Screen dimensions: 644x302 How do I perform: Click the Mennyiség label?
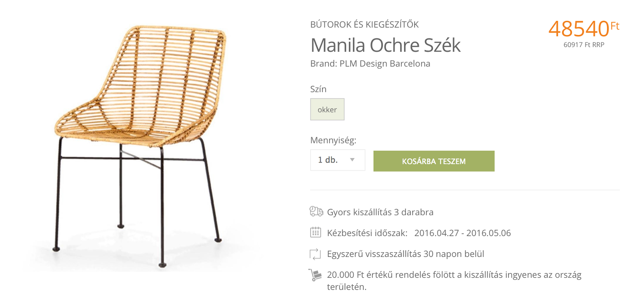click(x=333, y=140)
